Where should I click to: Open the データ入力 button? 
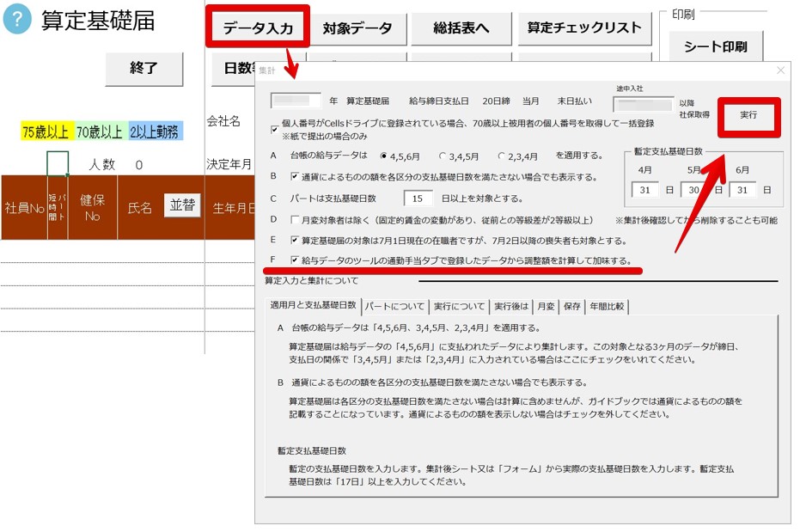tap(258, 28)
